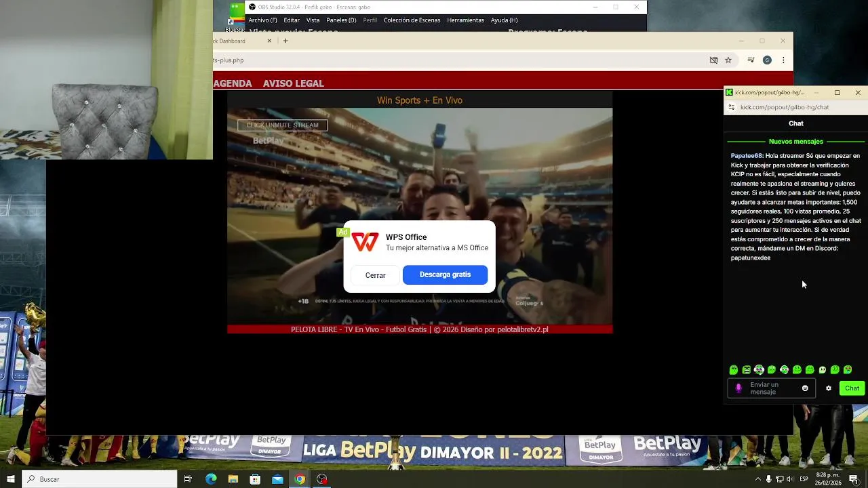868x488 pixels.
Task: Insert the ninth green winking emote
Action: (835, 370)
